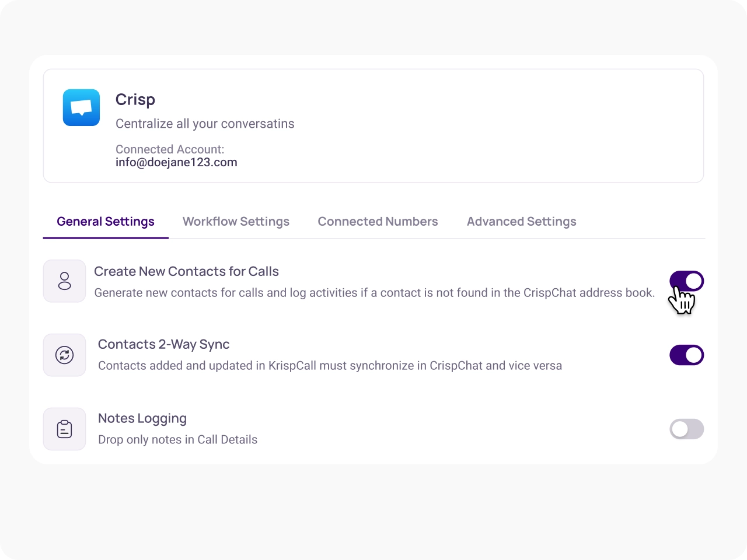Switch to the Workflow Settings tab

click(236, 222)
